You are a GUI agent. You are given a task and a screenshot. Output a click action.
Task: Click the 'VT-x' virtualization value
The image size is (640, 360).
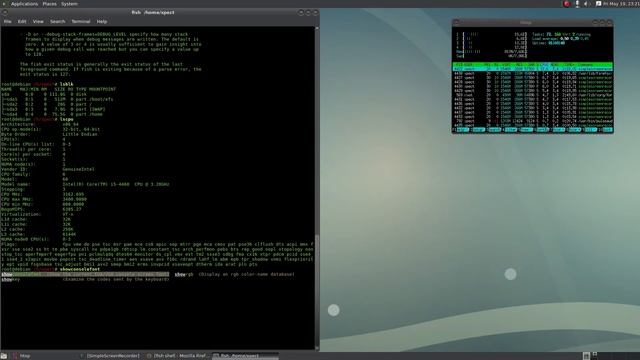coord(68,214)
